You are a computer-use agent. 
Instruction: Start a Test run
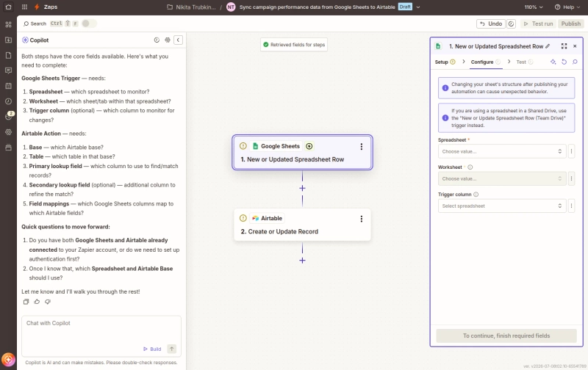click(x=538, y=23)
